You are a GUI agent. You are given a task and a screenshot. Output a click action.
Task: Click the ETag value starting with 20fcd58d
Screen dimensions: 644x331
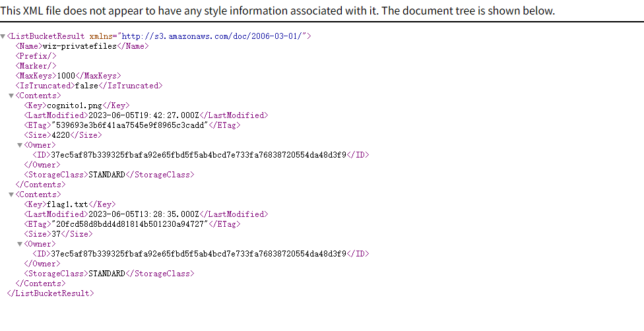click(x=130, y=224)
